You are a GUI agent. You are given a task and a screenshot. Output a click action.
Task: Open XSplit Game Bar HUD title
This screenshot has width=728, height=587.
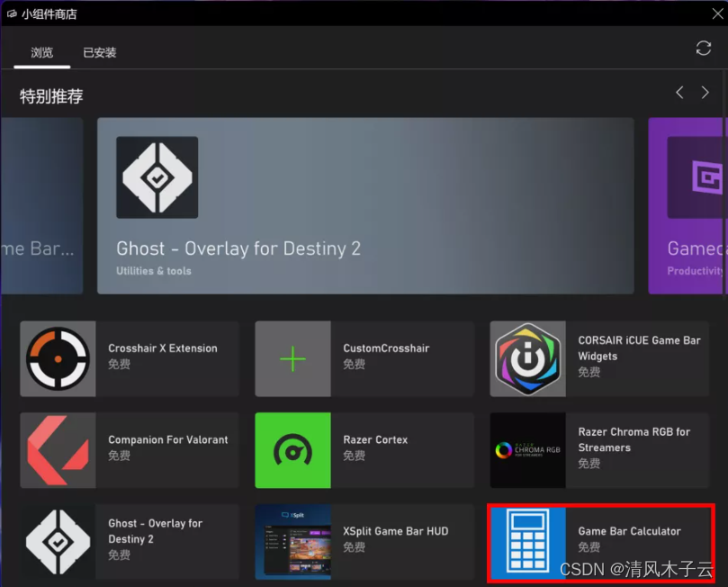pyautogui.click(x=396, y=531)
